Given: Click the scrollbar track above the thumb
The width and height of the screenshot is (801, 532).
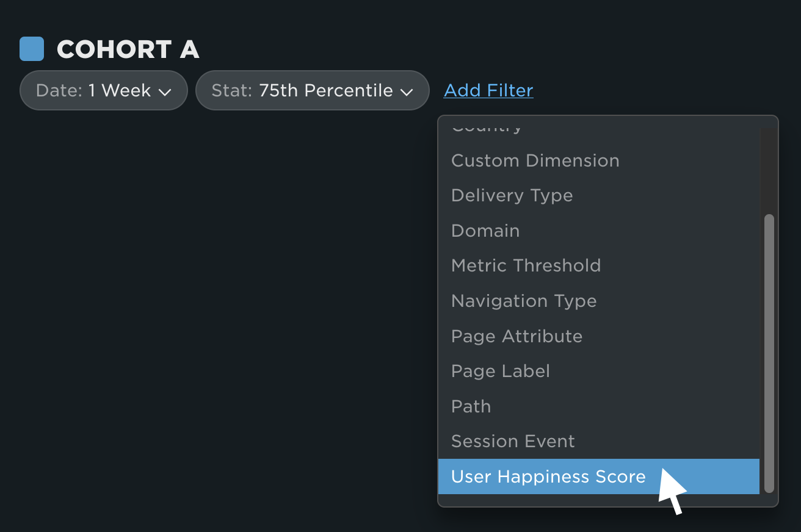Looking at the screenshot, I should click(x=769, y=170).
